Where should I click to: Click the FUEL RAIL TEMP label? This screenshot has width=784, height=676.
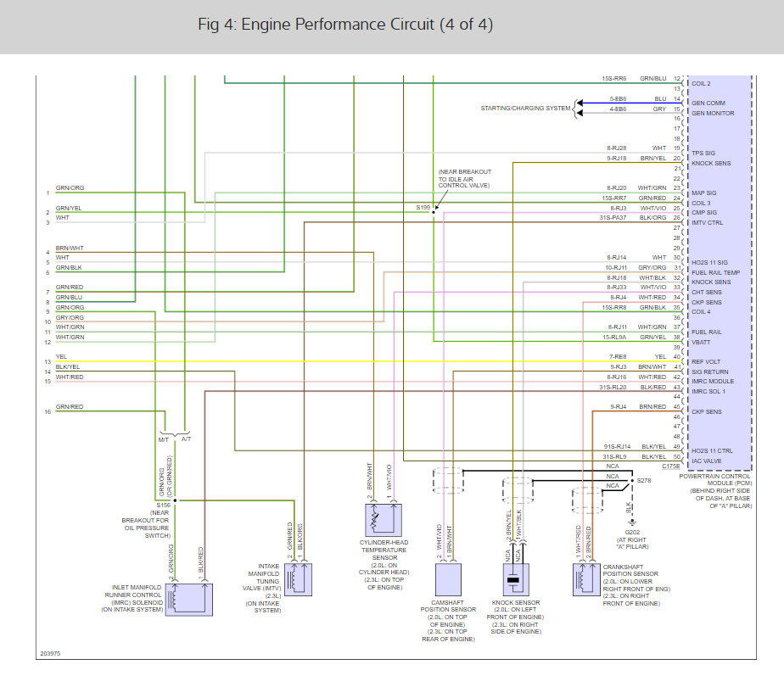coord(715,272)
